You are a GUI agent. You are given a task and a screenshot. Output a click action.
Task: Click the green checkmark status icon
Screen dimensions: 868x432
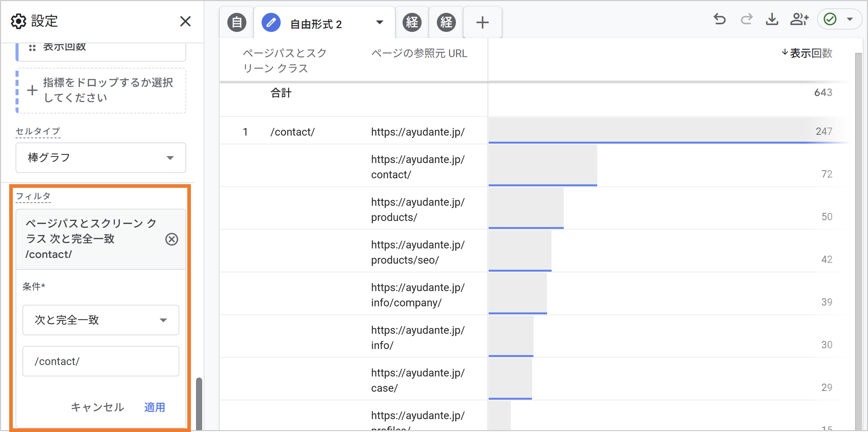830,19
